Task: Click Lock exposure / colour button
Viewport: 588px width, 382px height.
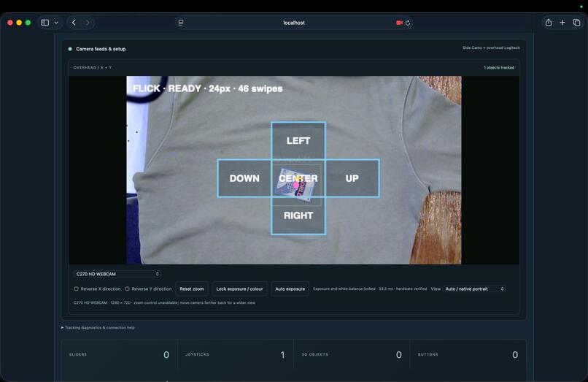Action: 239,289
